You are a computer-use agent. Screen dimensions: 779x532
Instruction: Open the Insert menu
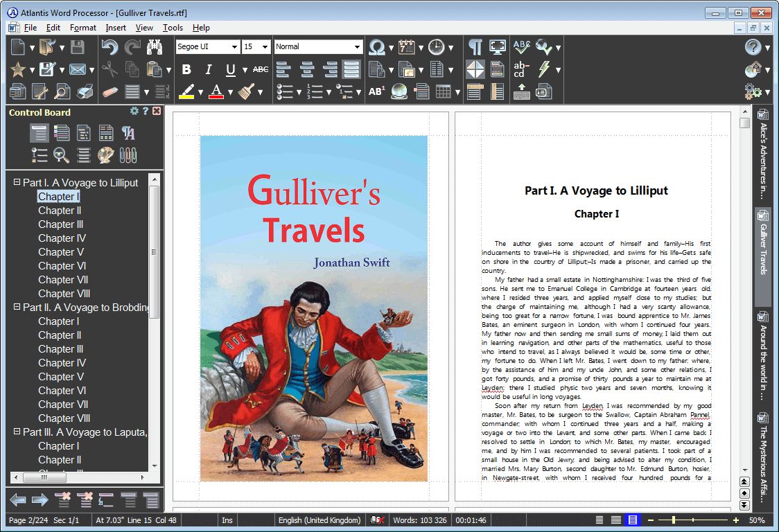tap(116, 28)
